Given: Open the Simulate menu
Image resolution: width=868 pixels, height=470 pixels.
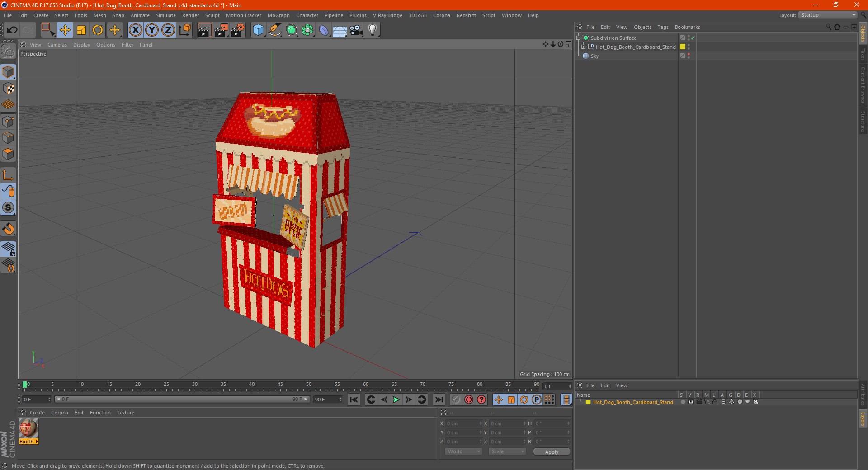Looking at the screenshot, I should click(166, 15).
